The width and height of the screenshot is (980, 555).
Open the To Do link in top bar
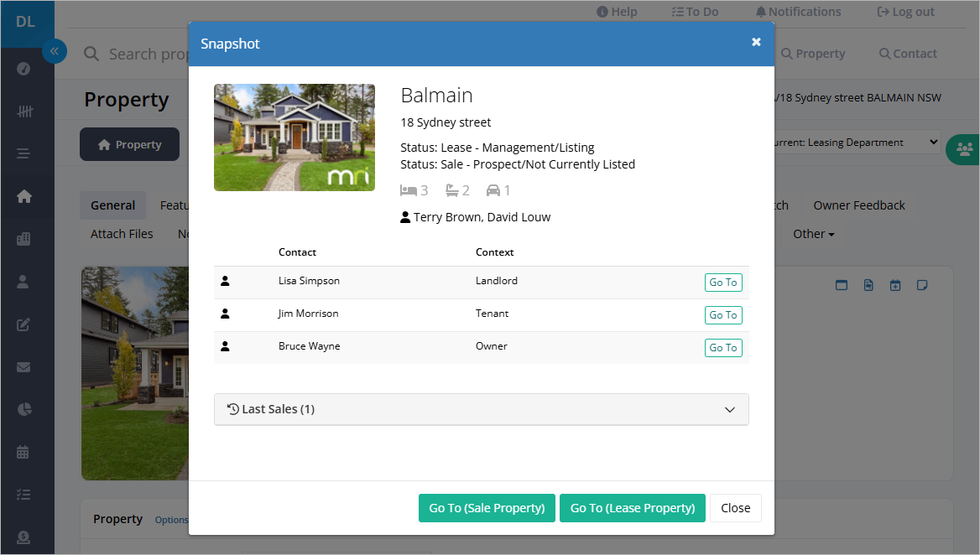[695, 12]
